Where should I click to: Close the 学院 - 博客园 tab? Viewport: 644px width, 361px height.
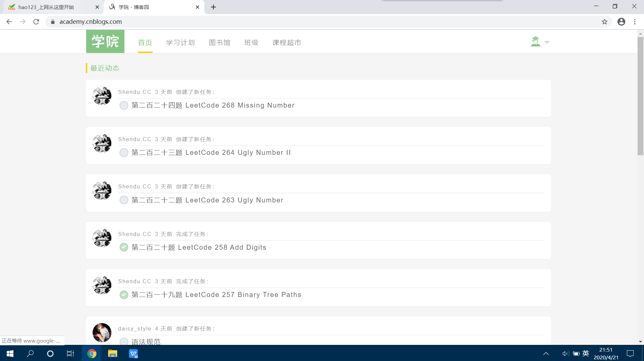click(x=198, y=7)
